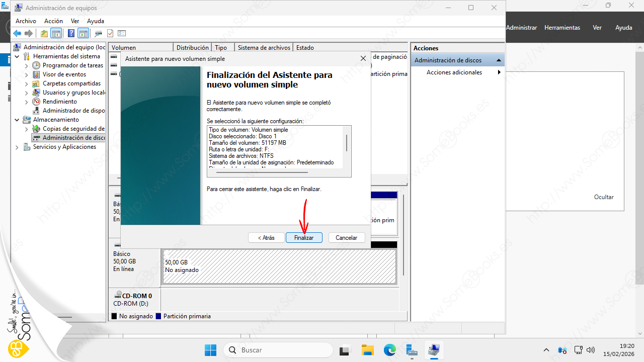Go back with the Atrás button
The width and height of the screenshot is (644, 362).
(x=266, y=238)
